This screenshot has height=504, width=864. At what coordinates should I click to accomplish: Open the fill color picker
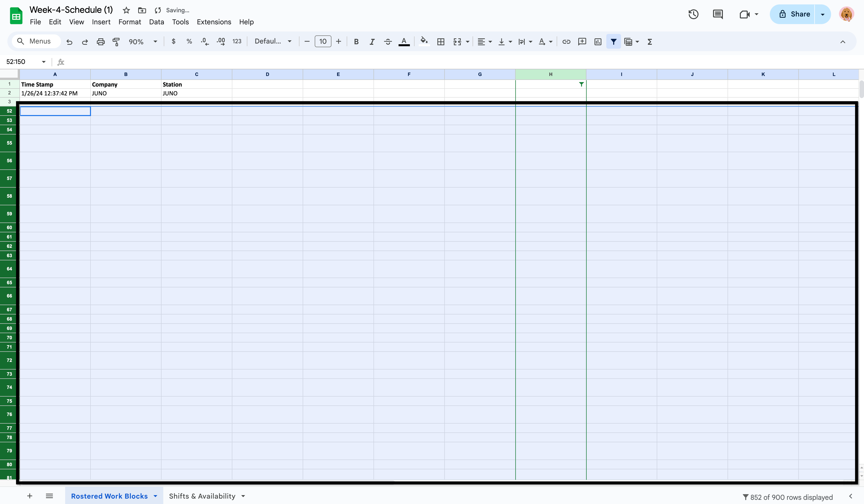click(424, 42)
